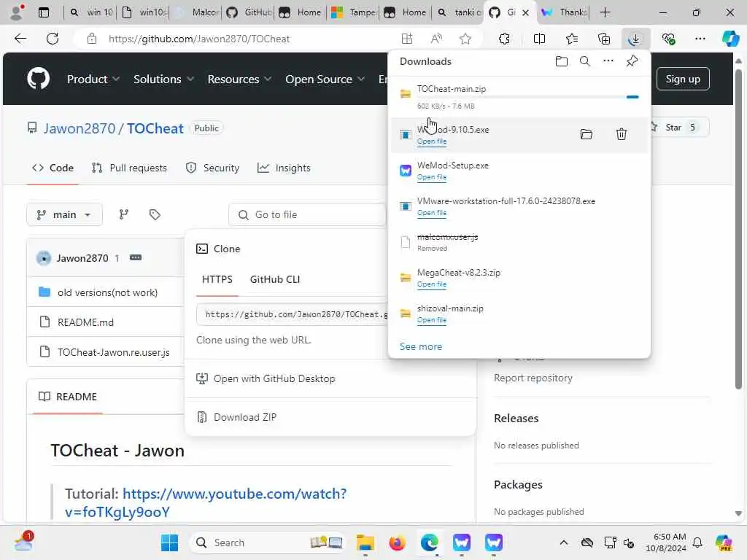Click the Windows Start button

169,542
